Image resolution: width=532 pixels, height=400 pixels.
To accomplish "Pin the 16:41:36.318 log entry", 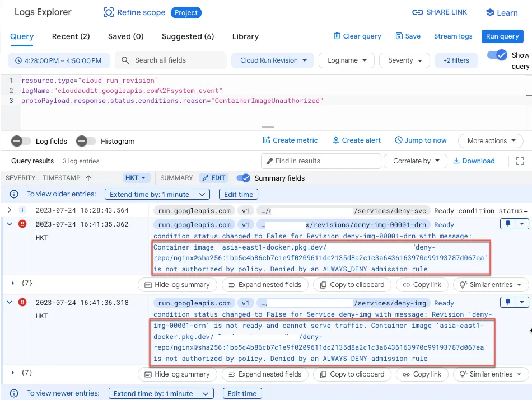I will pos(507,302).
